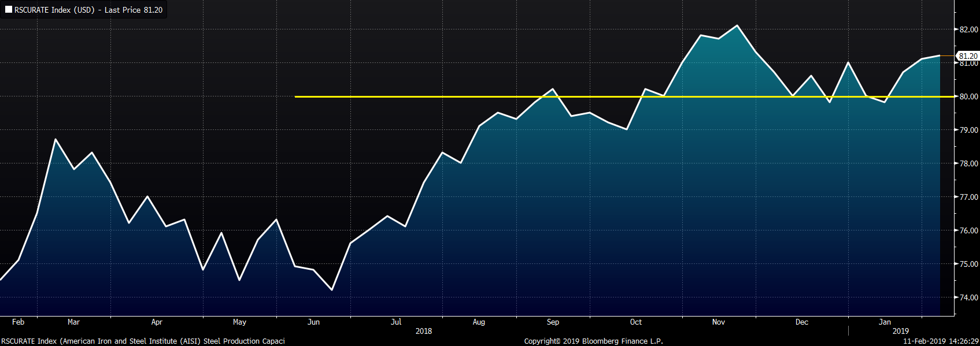Screen dimensions: 980x346
Task: Click the May month label
Action: coord(239,322)
